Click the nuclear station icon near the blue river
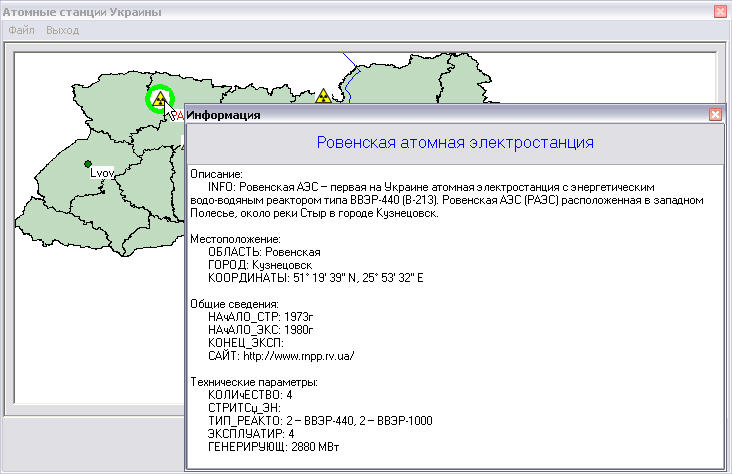Viewport: 732px width, 474px height. pyautogui.click(x=323, y=96)
